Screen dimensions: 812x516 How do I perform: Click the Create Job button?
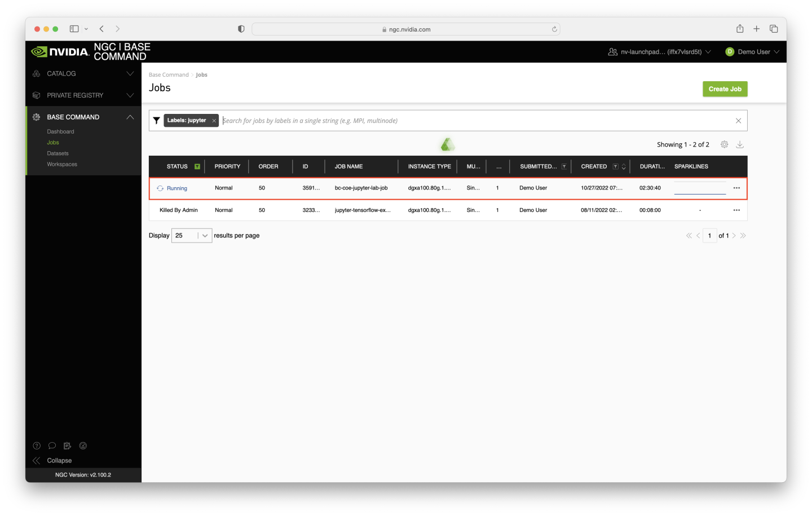tap(725, 89)
